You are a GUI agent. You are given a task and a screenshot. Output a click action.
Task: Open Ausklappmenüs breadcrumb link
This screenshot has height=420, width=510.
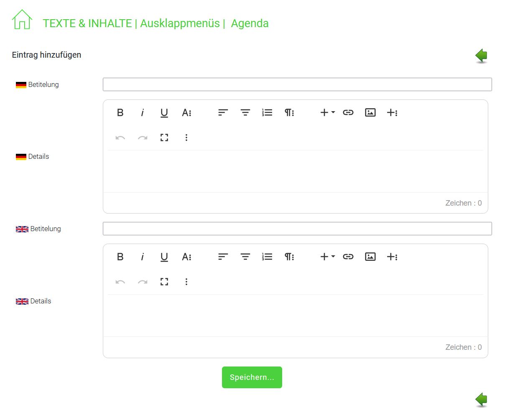pos(180,23)
